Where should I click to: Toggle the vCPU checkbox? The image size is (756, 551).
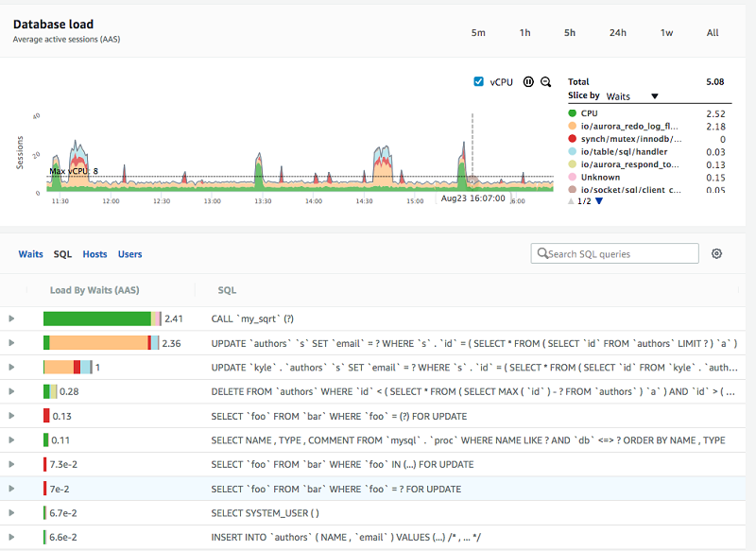point(479,82)
